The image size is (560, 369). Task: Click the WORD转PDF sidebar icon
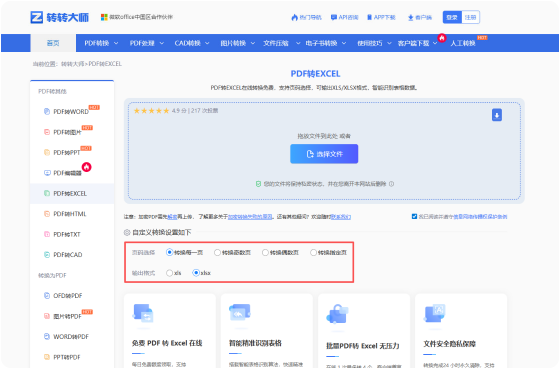click(47, 336)
